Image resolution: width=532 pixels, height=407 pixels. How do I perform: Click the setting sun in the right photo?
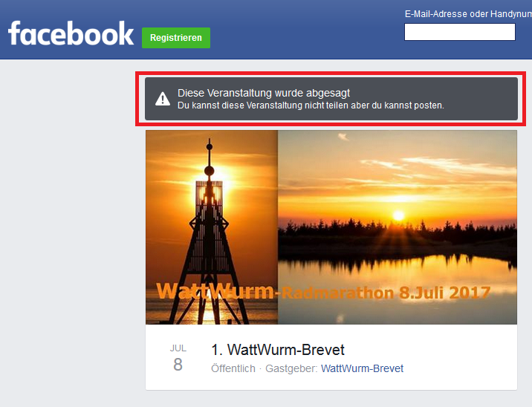(398, 215)
